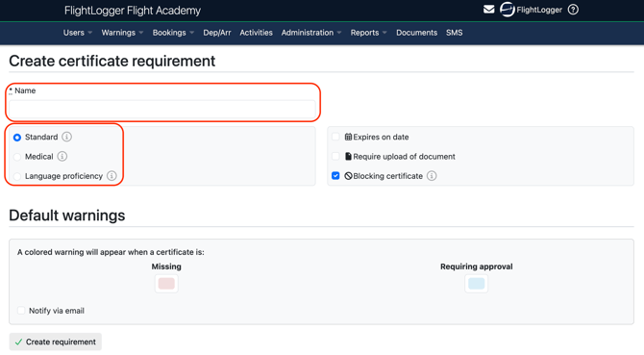The image size is (644, 355).
Task: Click the FlightLogger globe logo icon
Action: 508,10
